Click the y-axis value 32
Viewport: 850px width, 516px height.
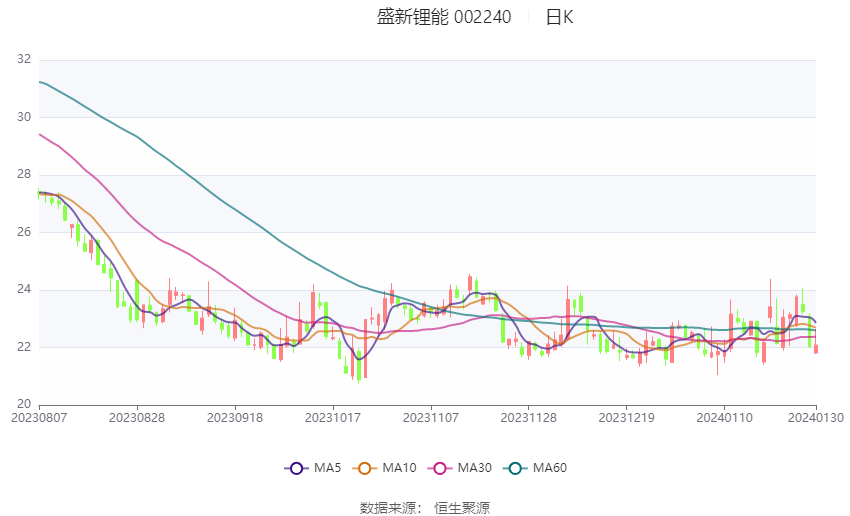[24, 60]
